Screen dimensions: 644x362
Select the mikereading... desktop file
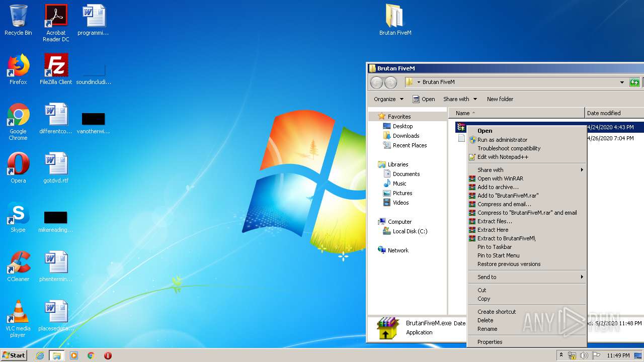tap(56, 221)
